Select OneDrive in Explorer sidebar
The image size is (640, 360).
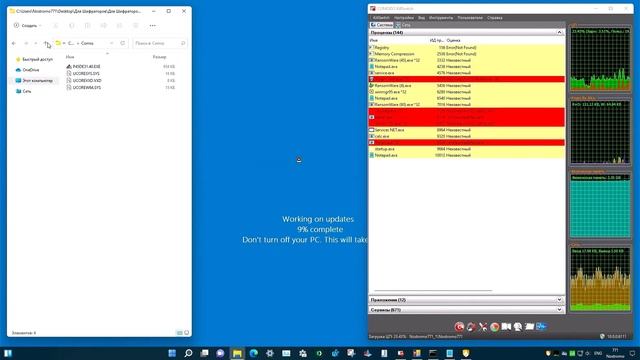[27, 70]
